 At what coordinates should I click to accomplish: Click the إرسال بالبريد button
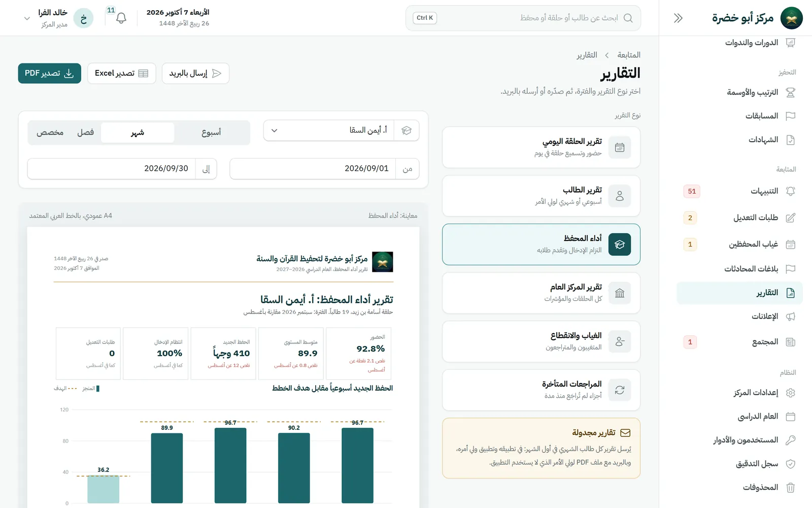195,73
